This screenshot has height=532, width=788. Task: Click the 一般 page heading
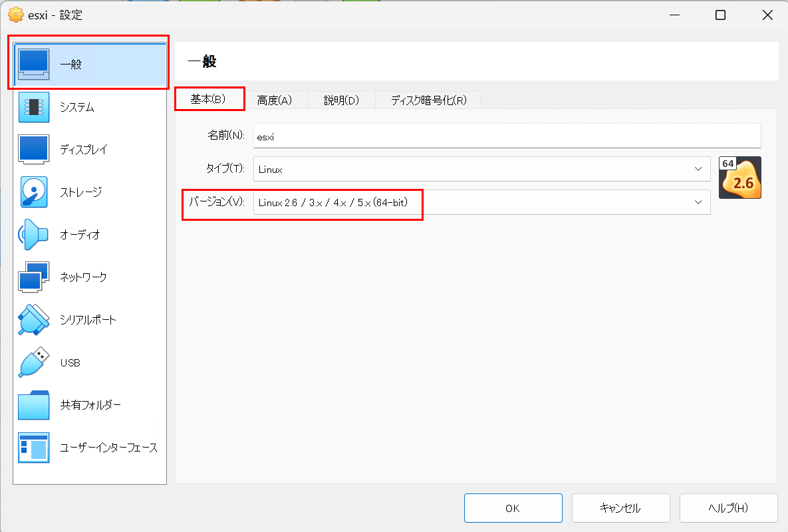click(202, 62)
